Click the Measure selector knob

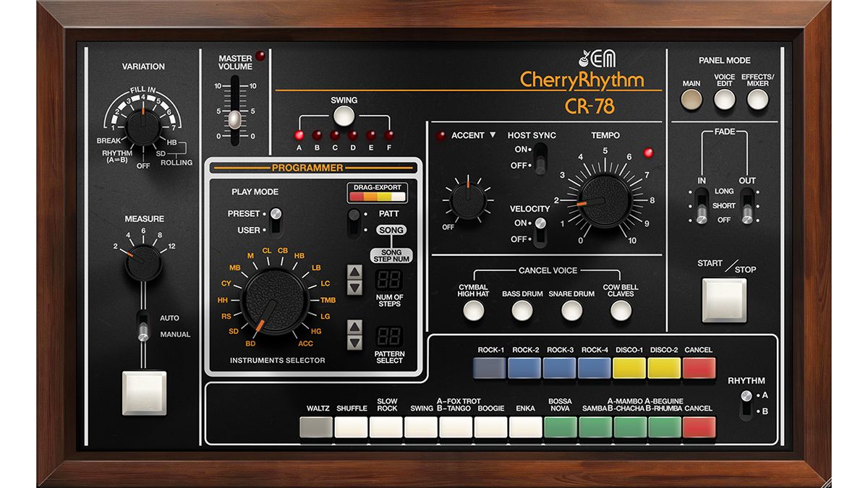[143, 264]
